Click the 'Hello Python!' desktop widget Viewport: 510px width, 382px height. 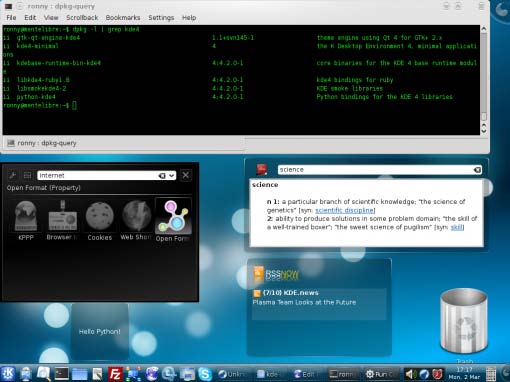point(99,331)
